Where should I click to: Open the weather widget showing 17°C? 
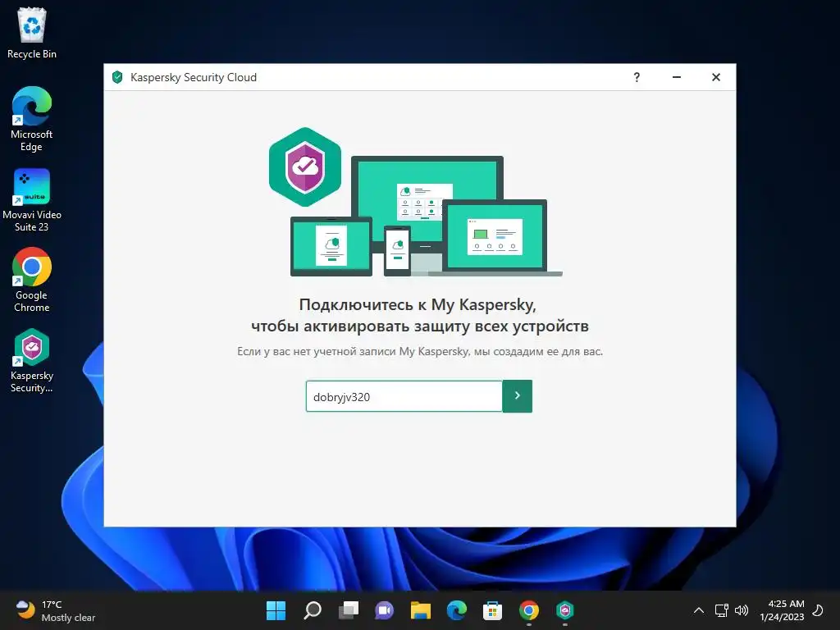[55, 610]
